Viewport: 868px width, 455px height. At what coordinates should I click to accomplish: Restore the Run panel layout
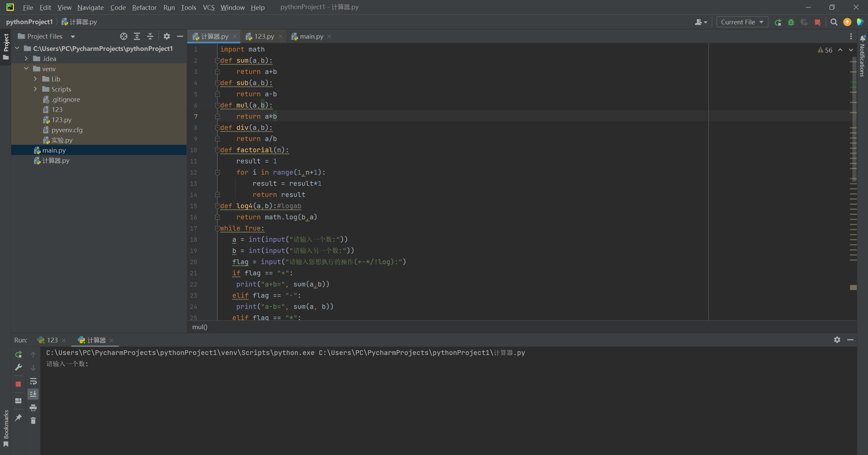pos(18,401)
